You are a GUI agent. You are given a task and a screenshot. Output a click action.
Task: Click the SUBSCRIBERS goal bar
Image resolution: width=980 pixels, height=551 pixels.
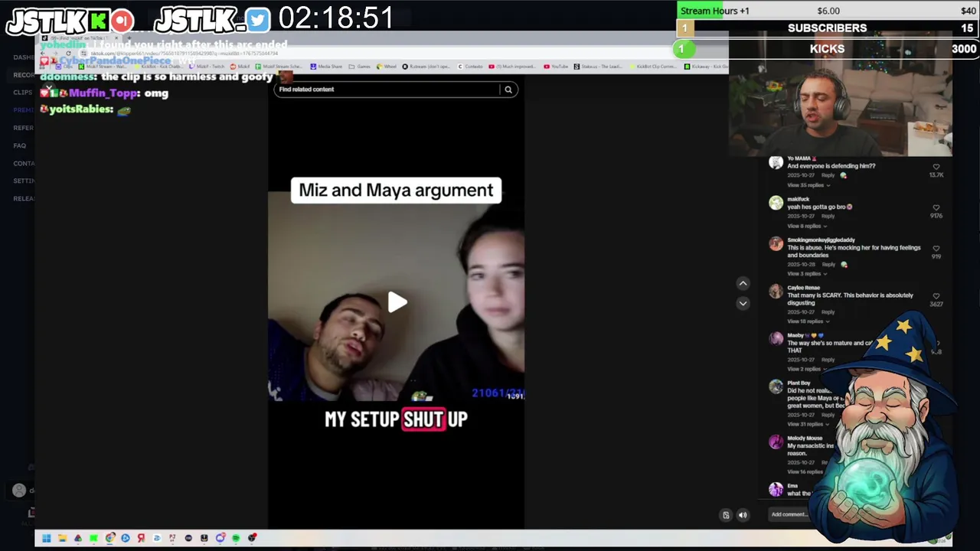click(x=827, y=28)
